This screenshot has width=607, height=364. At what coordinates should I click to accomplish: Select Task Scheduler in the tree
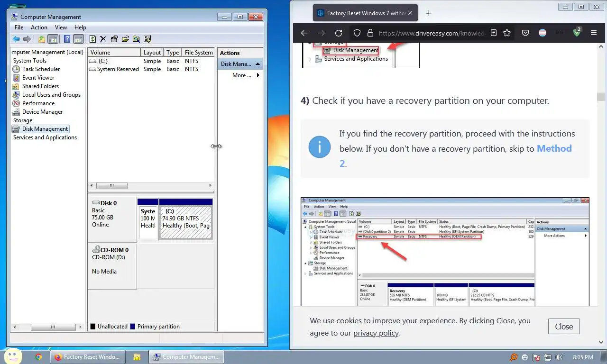[41, 69]
